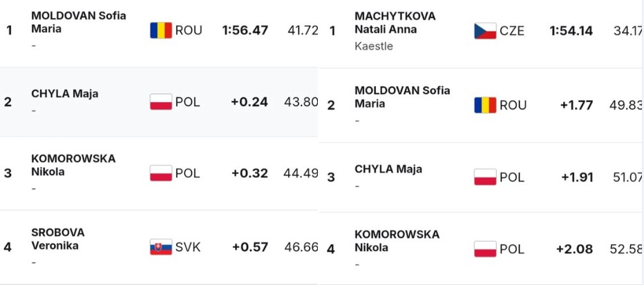The height and width of the screenshot is (285, 644).
Task: Click the Poland flag beside +0.24 gap
Action: pos(161,102)
